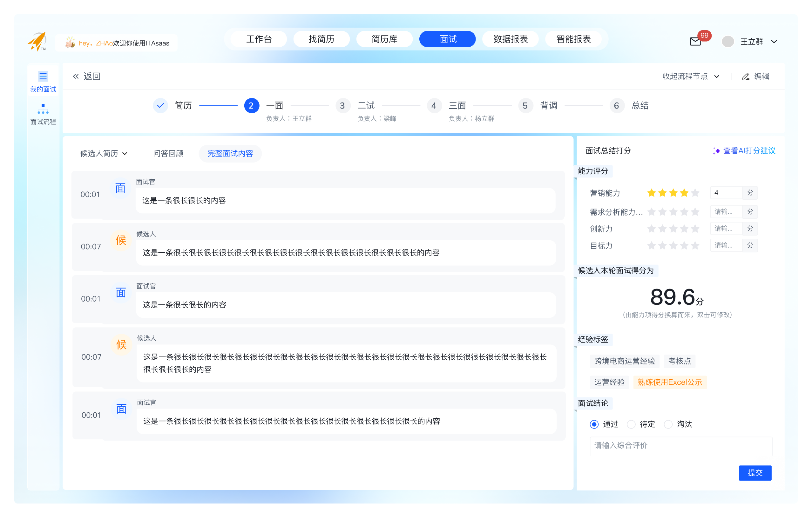Rate 创新力 with the fifth star
Screen dimensions: 812x519
(x=695, y=229)
